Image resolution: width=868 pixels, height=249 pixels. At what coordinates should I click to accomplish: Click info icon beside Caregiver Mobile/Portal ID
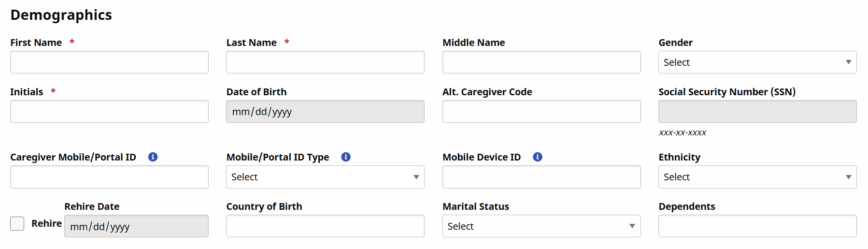153,157
